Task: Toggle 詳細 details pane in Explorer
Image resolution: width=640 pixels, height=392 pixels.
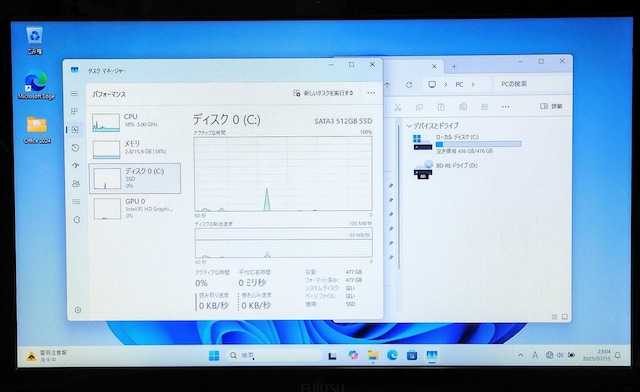Action: pyautogui.click(x=551, y=106)
